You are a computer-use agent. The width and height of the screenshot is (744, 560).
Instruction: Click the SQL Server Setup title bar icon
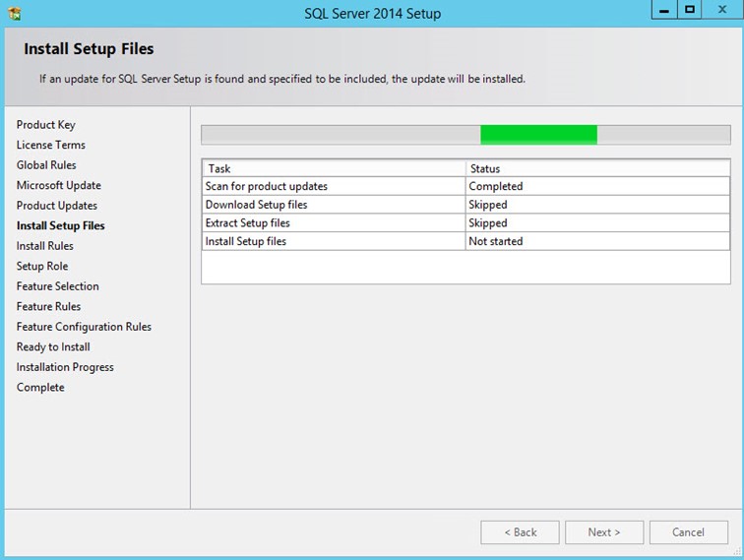14,13
